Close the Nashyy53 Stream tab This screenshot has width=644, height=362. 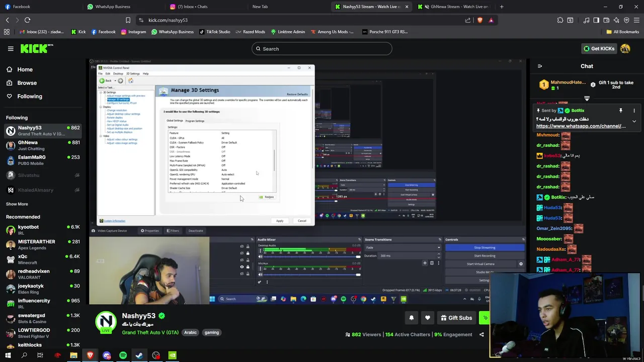pos(407,7)
